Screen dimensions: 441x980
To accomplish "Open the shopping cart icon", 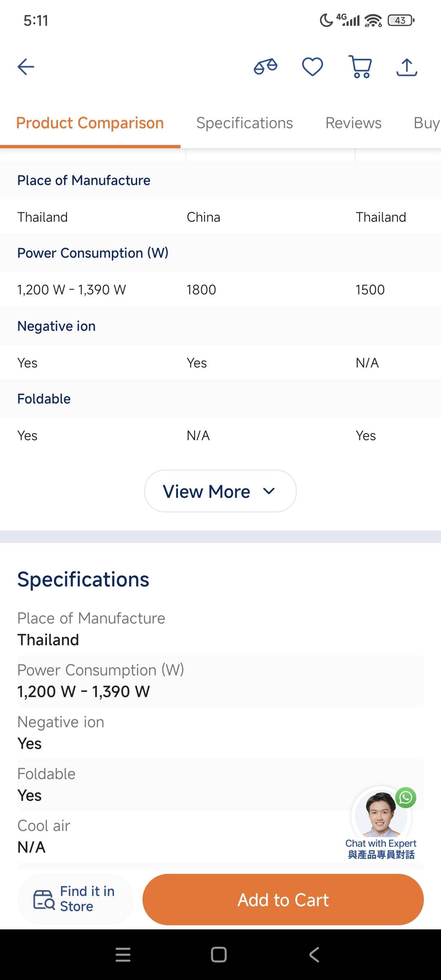I will tap(361, 67).
